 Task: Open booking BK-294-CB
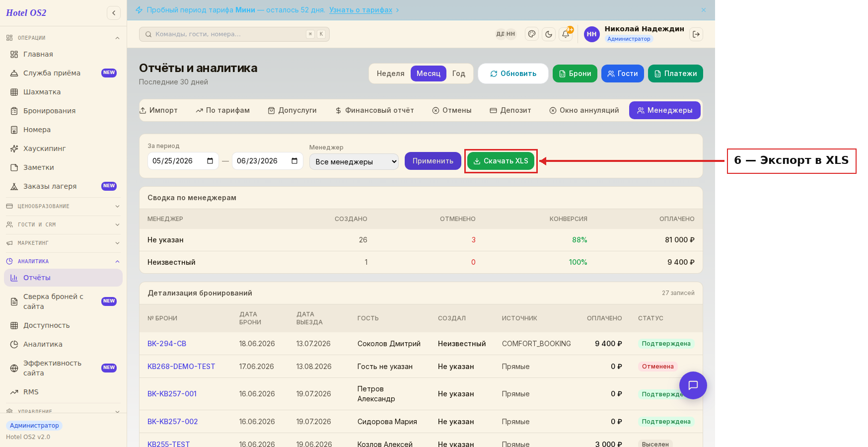coord(167,344)
